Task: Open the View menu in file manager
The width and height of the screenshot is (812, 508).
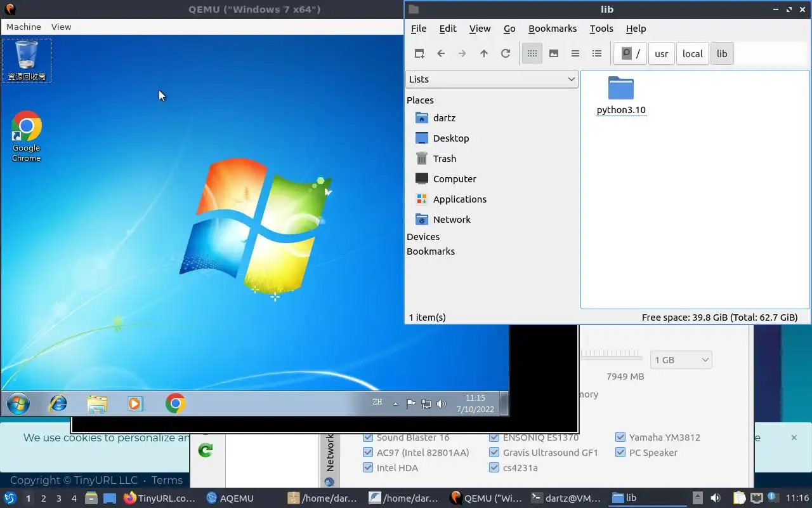Action: (x=480, y=29)
